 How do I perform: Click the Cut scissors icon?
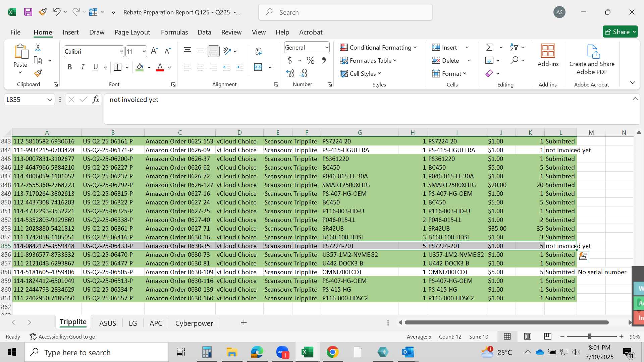pyautogui.click(x=38, y=48)
